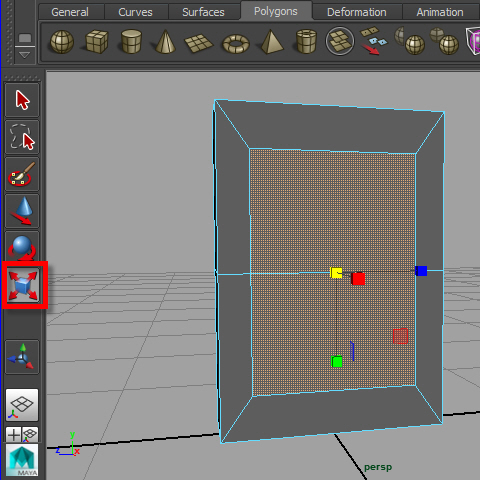Screen dimensions: 480x480
Task: Select the Universal Manipulator tool
Action: [22, 357]
